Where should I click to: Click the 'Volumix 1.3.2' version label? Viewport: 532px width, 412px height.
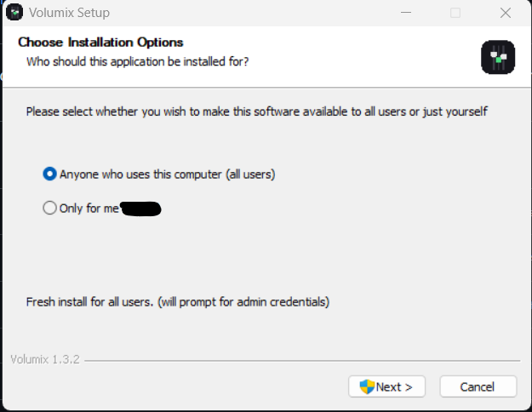[x=45, y=359]
